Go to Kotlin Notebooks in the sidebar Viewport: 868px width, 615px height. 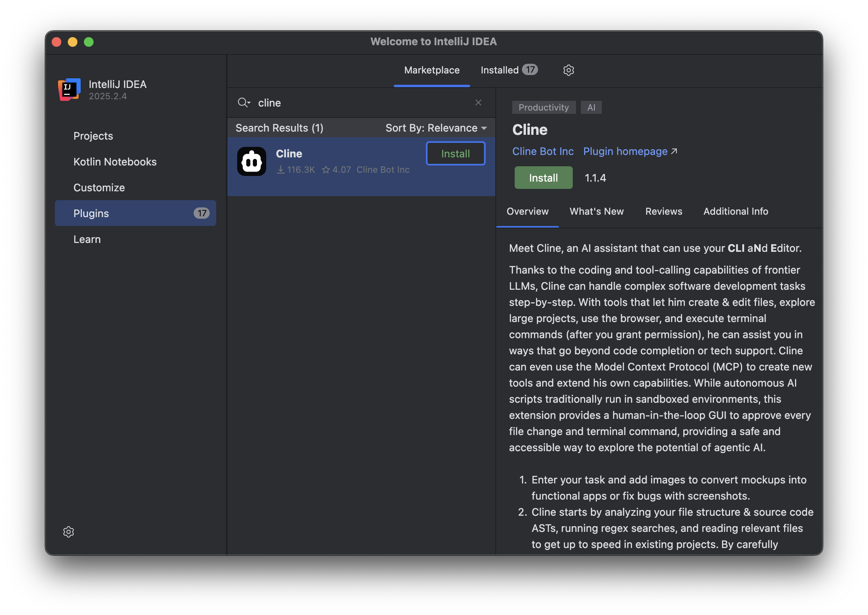point(115,162)
